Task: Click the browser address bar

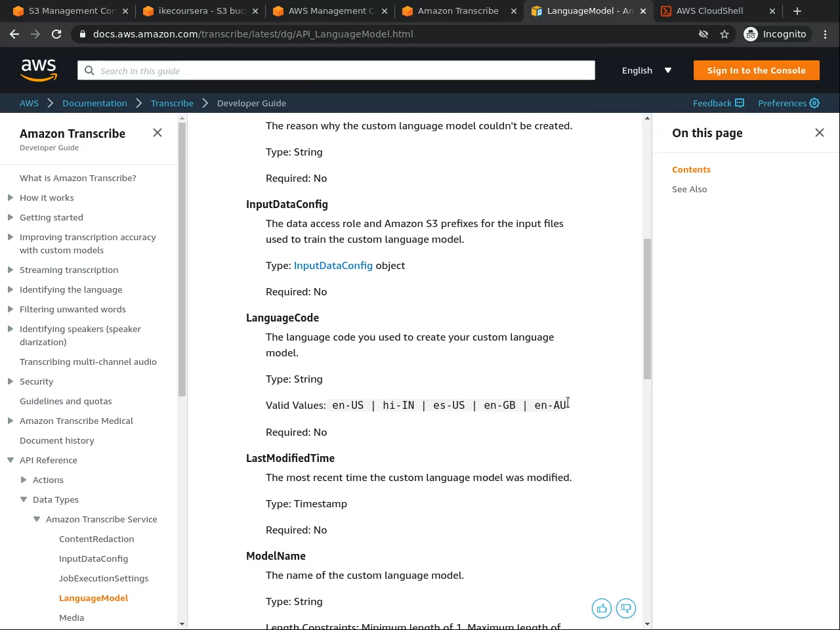Action: pos(387,34)
